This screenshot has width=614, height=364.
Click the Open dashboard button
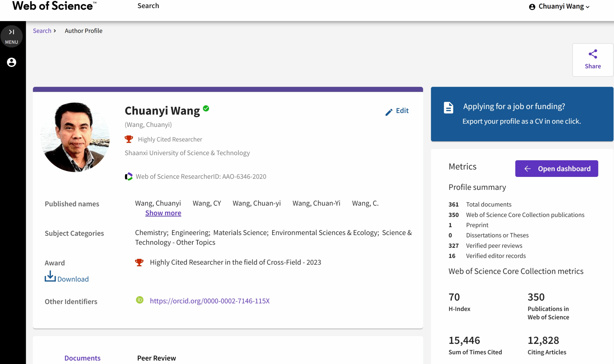(556, 169)
